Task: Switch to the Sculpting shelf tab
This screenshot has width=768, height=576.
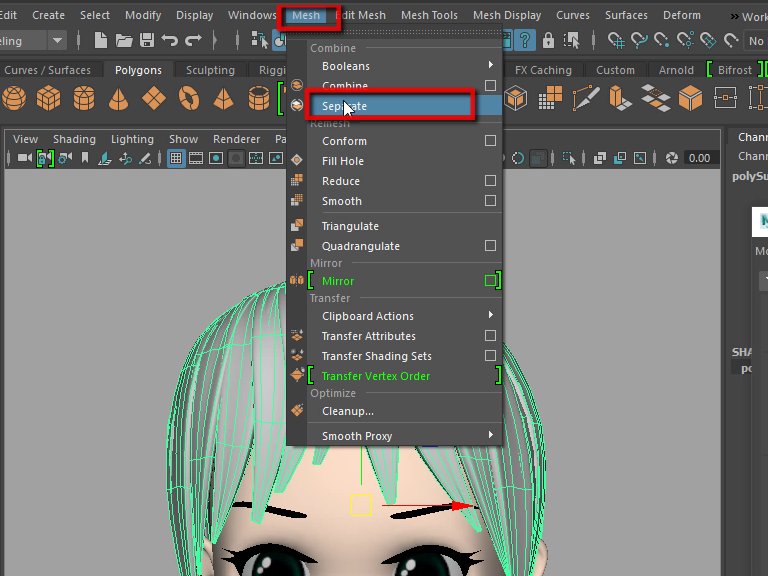Action: click(210, 70)
